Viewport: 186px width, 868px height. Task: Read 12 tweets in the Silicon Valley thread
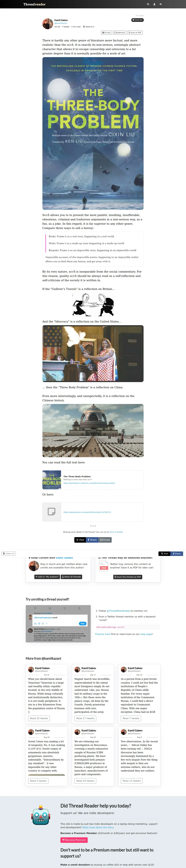[132, 781]
